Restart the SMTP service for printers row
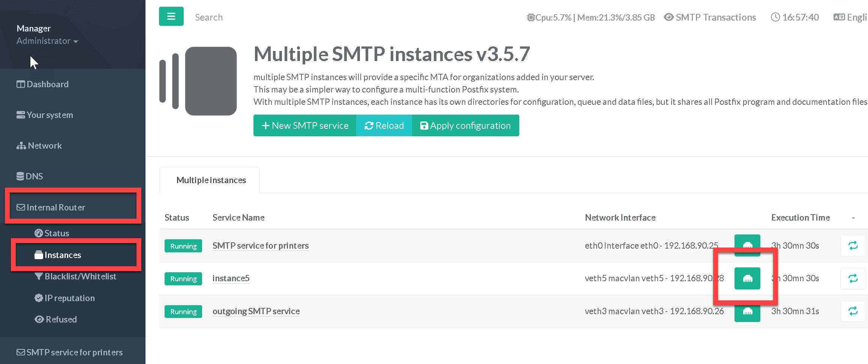The image size is (868, 364). [x=853, y=246]
